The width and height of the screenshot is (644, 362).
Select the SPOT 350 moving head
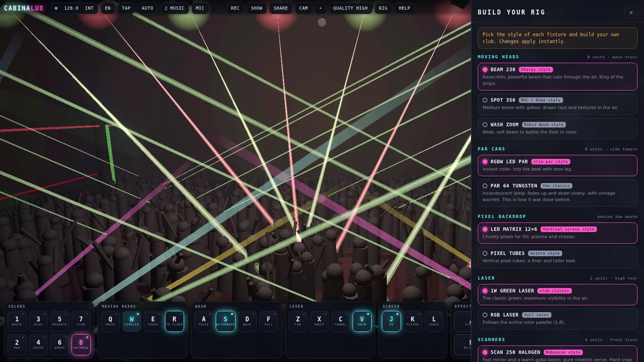[557, 104]
